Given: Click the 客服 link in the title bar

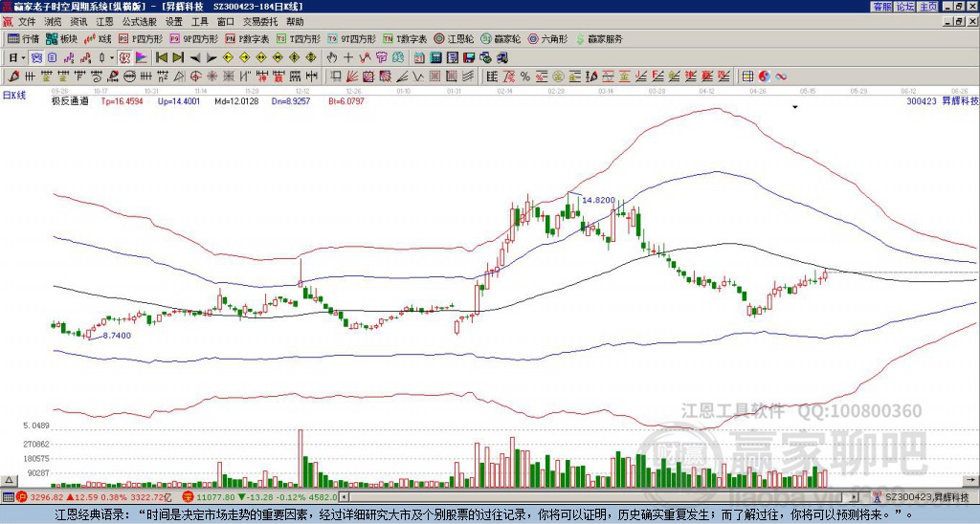Looking at the screenshot, I should (881, 7).
